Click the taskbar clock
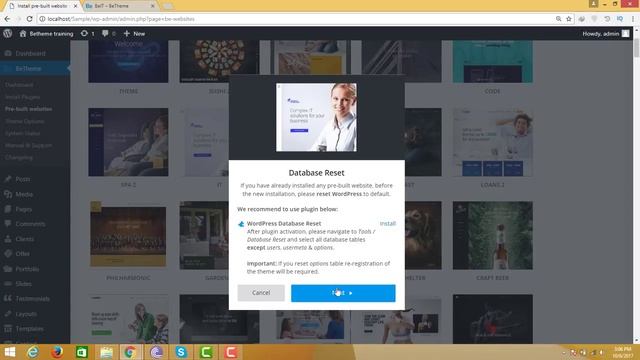The image size is (640, 360). (x=623, y=352)
